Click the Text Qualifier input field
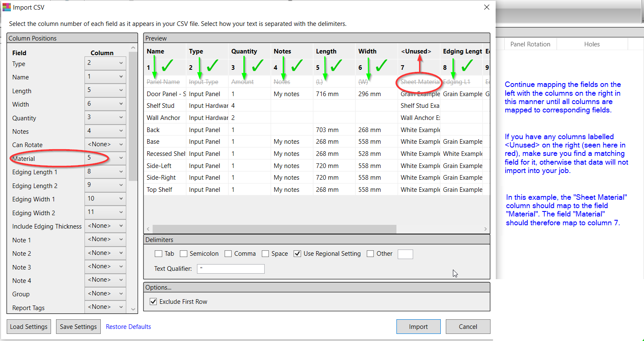This screenshot has width=644, height=341. click(230, 268)
